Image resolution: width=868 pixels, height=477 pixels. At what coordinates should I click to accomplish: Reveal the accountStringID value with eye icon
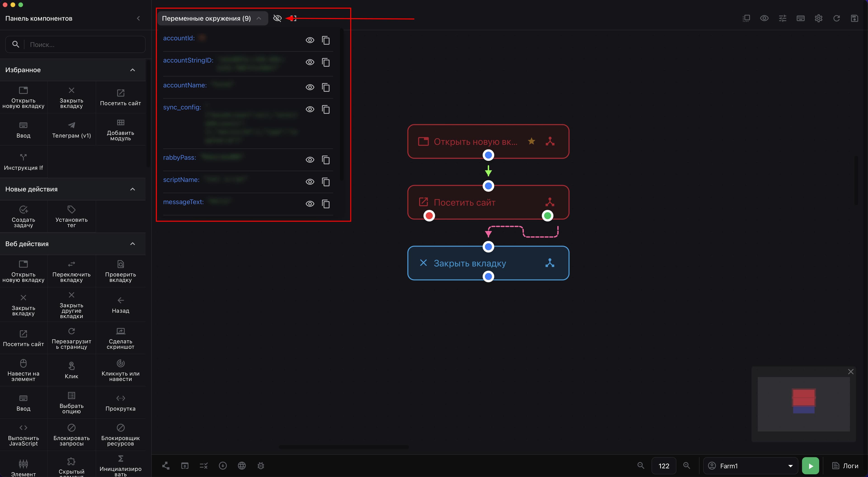[310, 62]
